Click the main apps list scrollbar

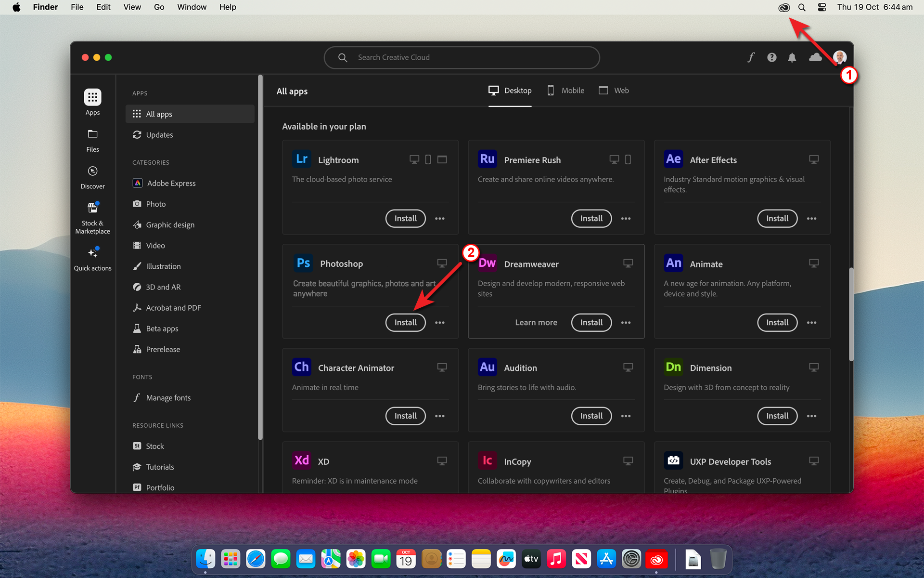851,314
